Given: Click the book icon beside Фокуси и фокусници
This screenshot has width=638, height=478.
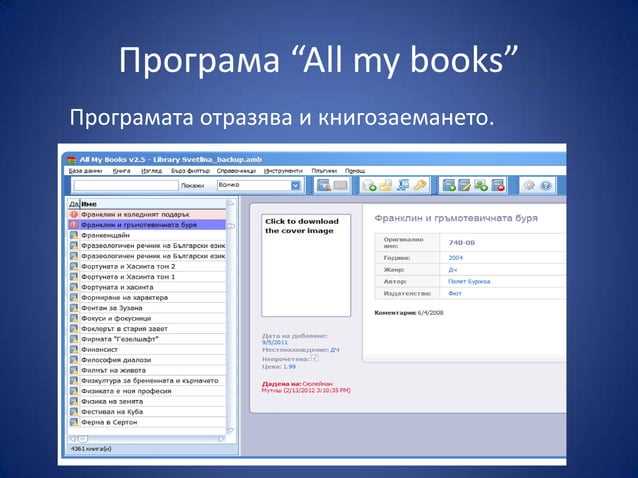Looking at the screenshot, I should (x=74, y=318).
